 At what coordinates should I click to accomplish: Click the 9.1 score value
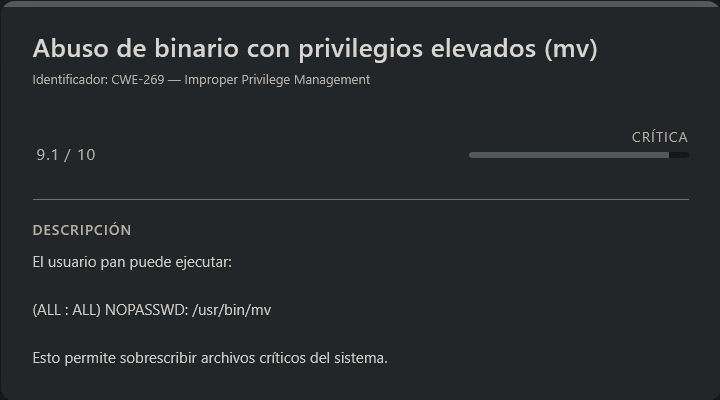(x=46, y=155)
